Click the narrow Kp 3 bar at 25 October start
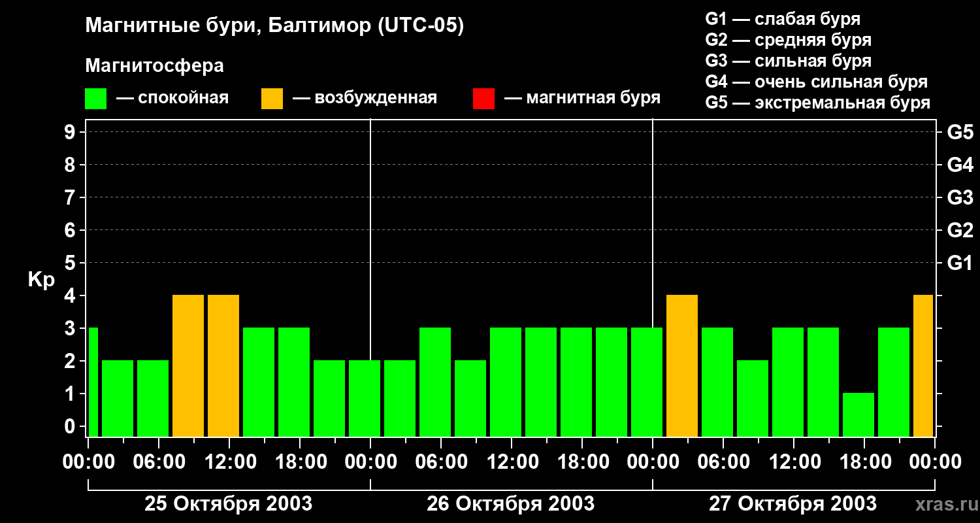 pos(93,382)
